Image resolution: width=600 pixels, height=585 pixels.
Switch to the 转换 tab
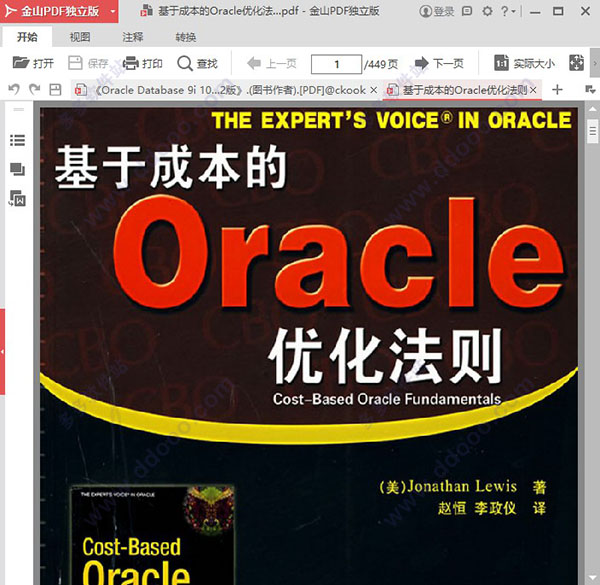pos(186,37)
